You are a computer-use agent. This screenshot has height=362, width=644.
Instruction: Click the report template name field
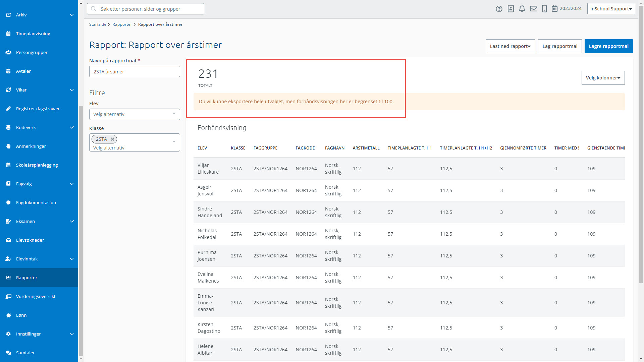pos(135,71)
